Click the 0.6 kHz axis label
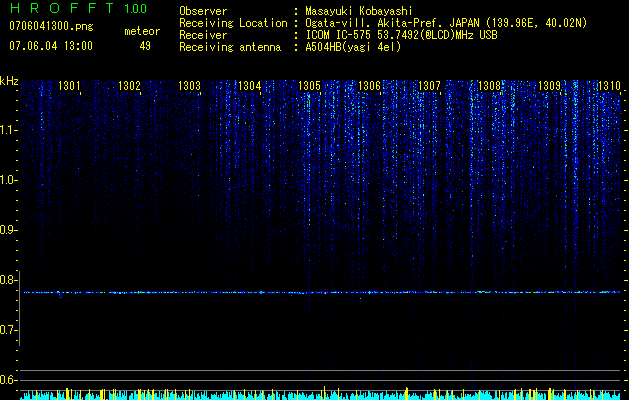629x400 pixels. pyautogui.click(x=8, y=380)
